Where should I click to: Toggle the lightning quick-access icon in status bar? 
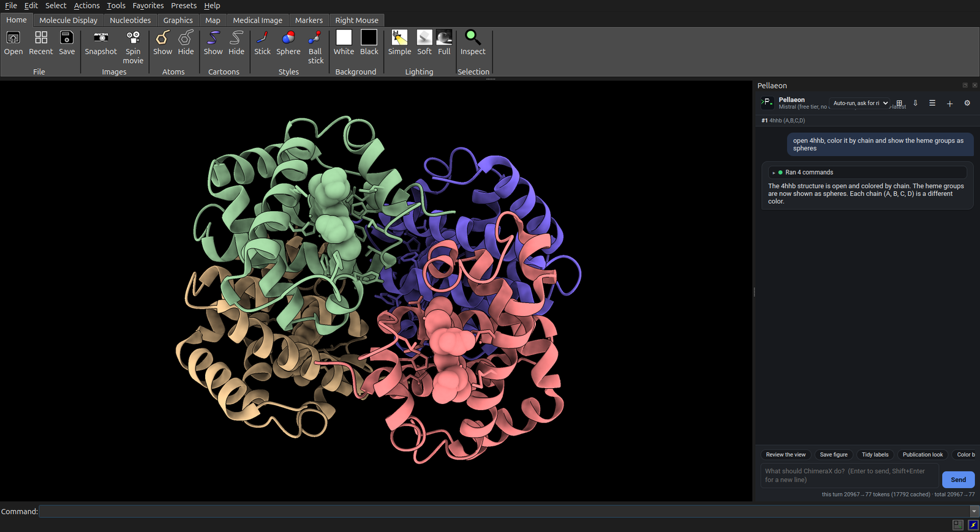tap(973, 525)
